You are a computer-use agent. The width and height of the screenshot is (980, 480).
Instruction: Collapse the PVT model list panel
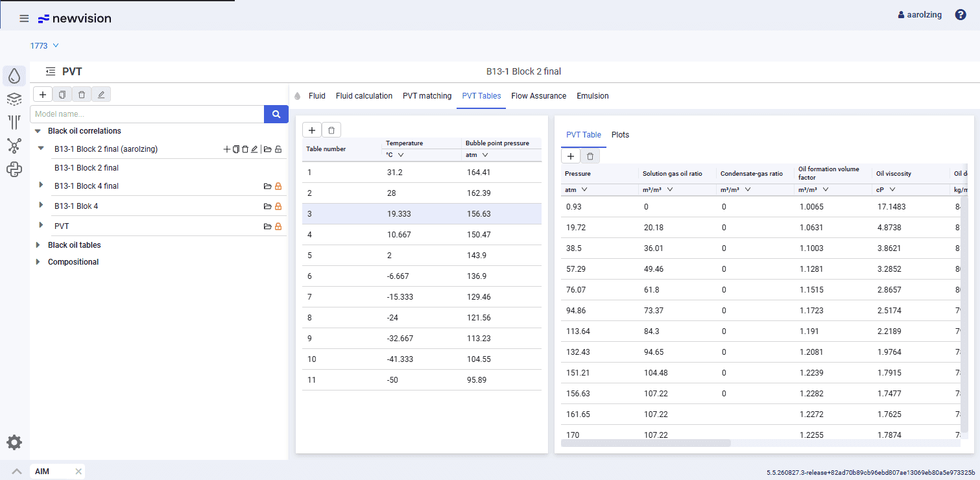click(51, 72)
